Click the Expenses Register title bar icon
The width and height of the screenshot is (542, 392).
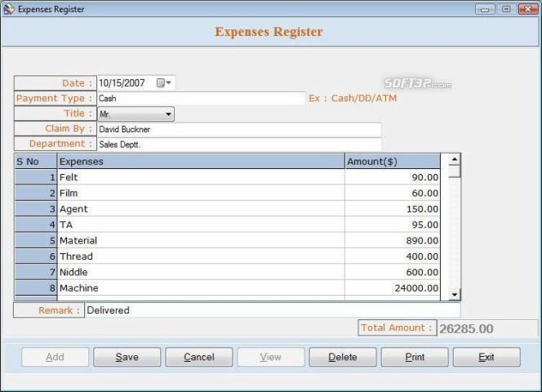pos(9,9)
